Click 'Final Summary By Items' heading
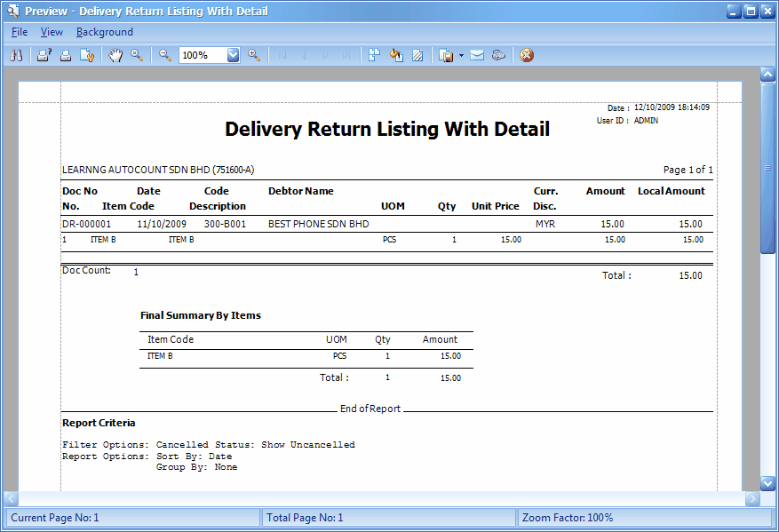 200,315
